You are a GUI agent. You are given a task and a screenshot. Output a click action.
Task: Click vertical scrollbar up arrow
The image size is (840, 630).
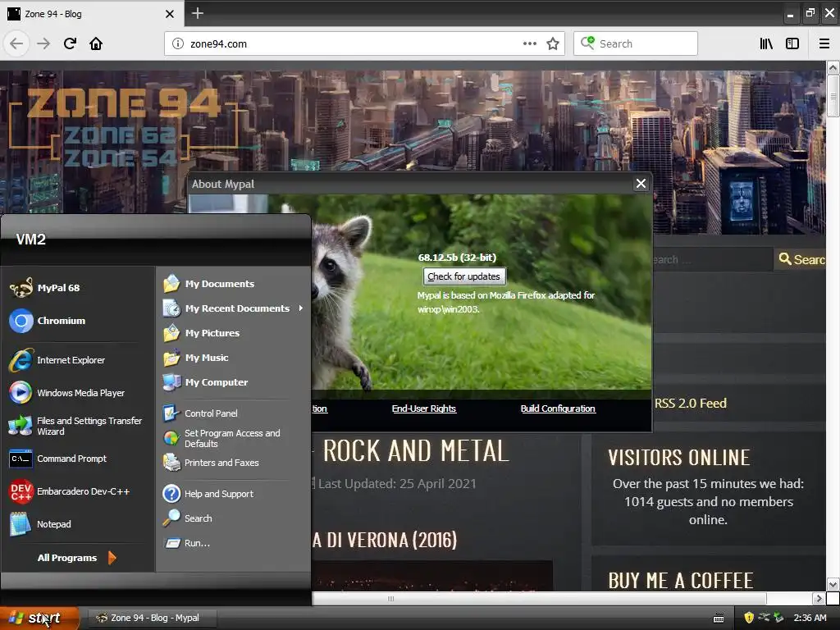(x=833, y=68)
